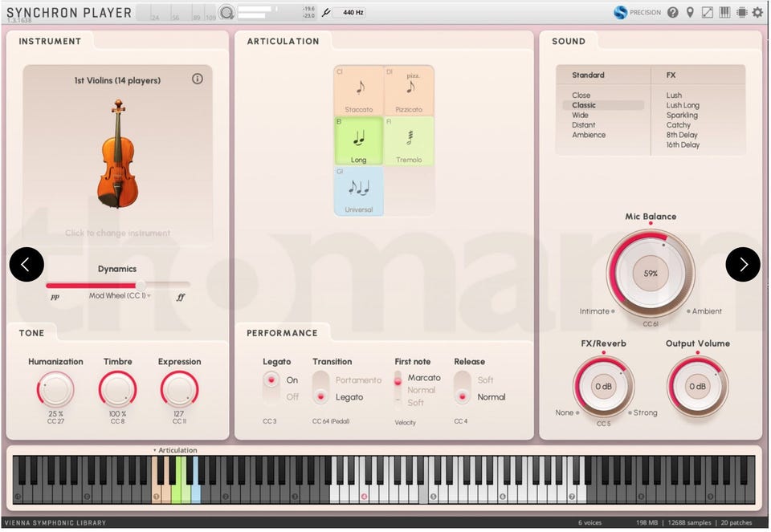Expand the Articulation keyboard label arrow
This screenshot has width=771, height=532.
point(154,450)
